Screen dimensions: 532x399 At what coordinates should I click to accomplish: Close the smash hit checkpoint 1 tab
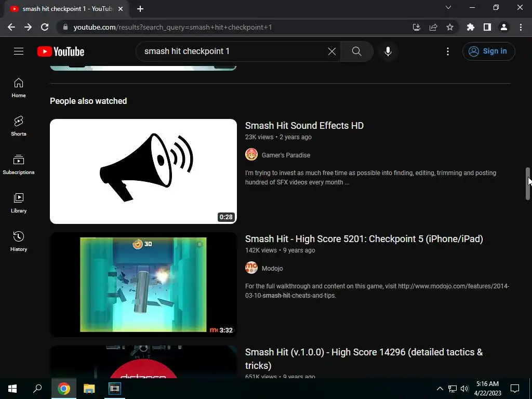121,9
